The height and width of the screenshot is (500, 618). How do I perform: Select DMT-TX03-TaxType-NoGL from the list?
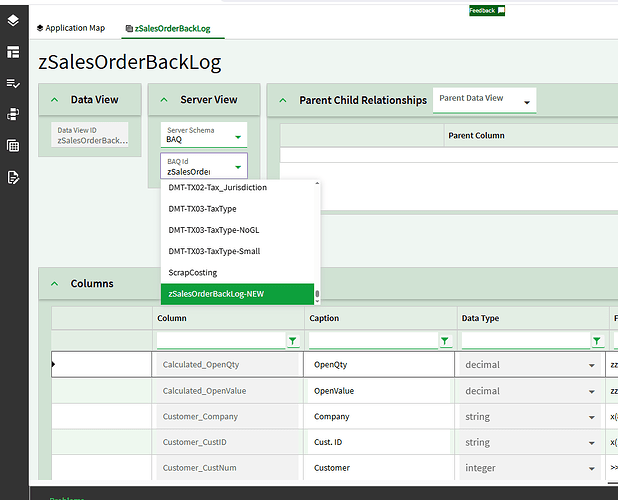[x=237, y=230]
